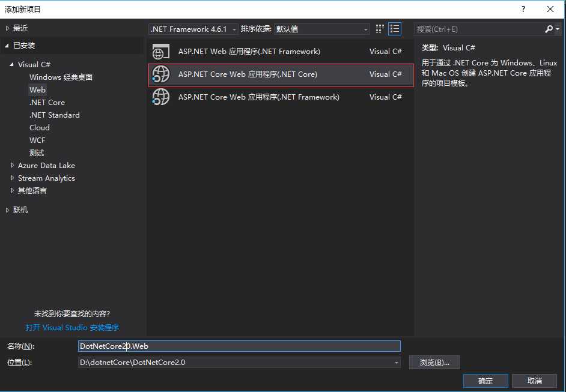Open the search options dropdown arrow
Image resolution: width=566 pixels, height=392 pixels.
coord(558,29)
